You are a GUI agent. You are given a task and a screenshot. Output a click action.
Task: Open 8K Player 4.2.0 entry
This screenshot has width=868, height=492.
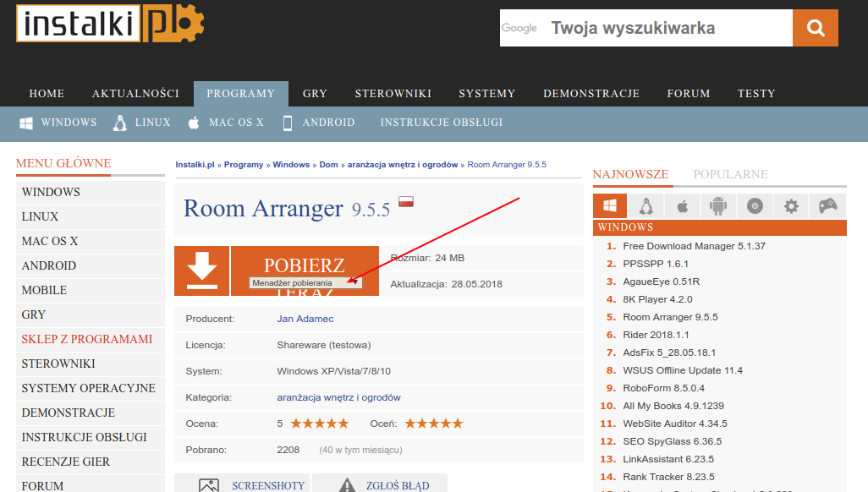(x=657, y=299)
